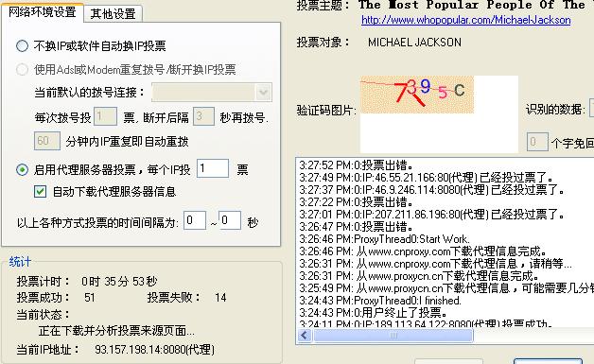Click the seconds-before-redial field

tap(203, 116)
